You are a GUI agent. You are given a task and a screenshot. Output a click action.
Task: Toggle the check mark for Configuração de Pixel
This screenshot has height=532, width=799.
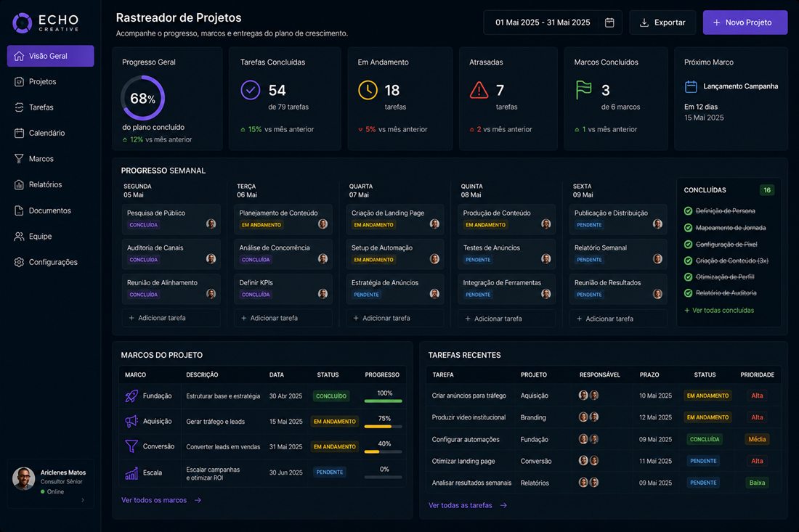click(688, 245)
